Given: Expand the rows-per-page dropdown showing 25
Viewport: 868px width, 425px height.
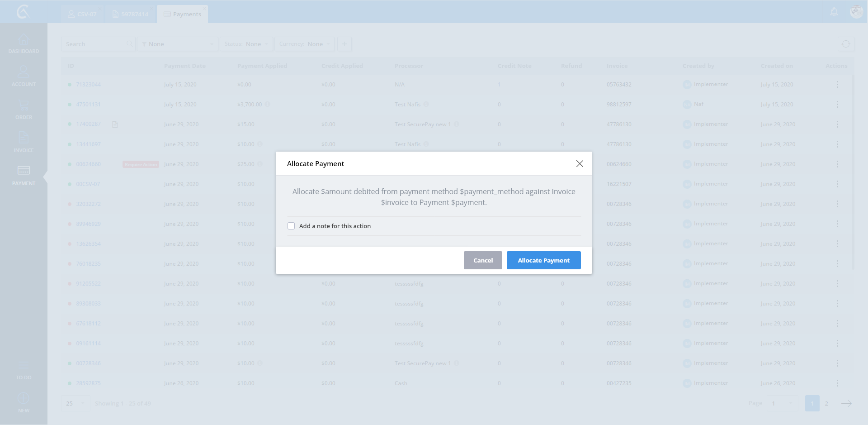Looking at the screenshot, I should (75, 403).
